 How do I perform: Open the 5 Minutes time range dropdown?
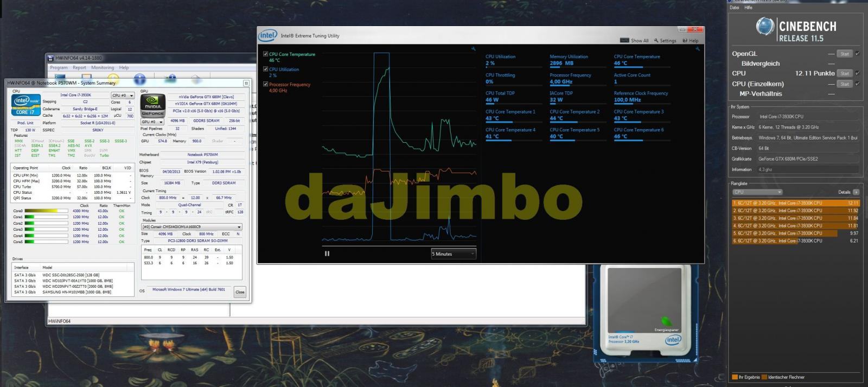(454, 253)
